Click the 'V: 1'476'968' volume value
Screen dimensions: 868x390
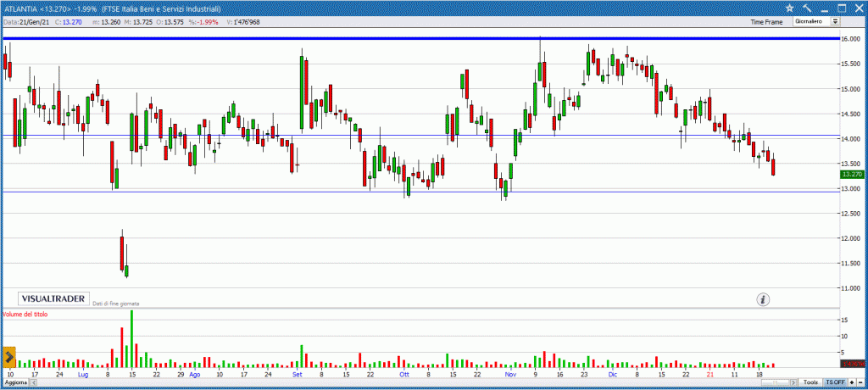coord(243,22)
